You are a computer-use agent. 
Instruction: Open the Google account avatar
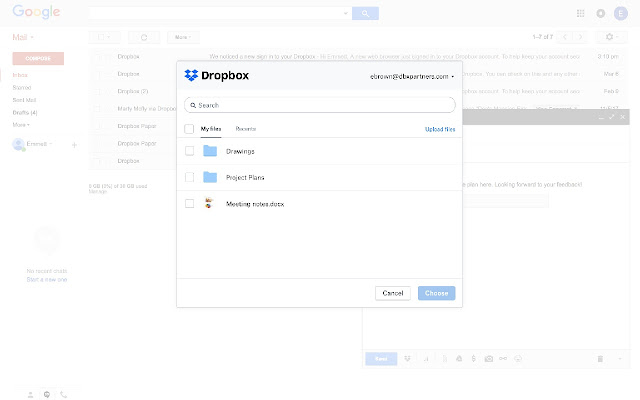(x=621, y=13)
